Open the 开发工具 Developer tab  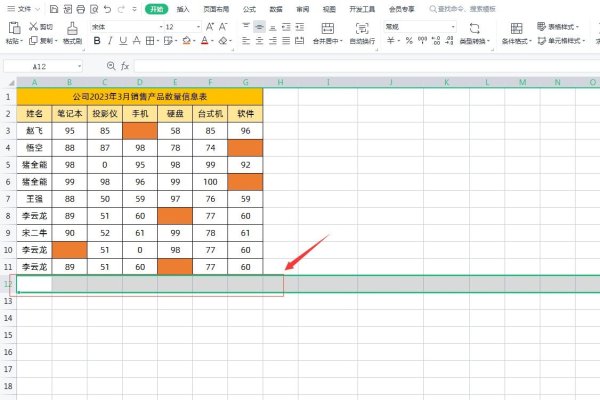(x=362, y=9)
